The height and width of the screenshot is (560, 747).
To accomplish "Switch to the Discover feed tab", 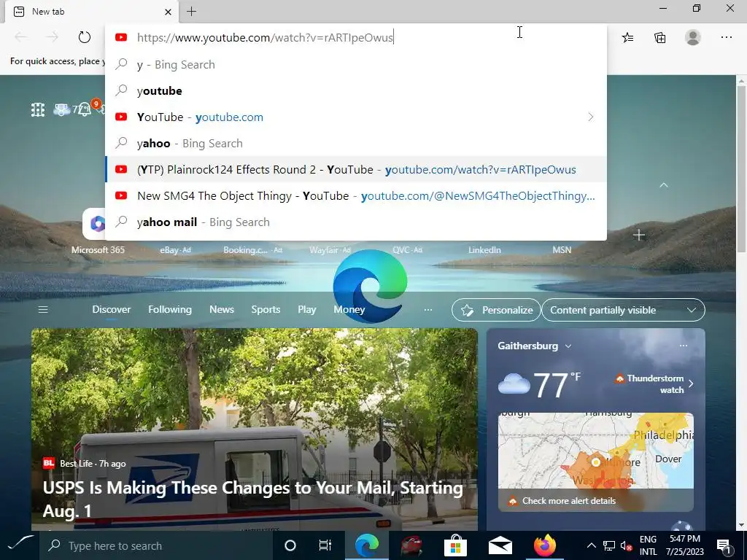I will [x=111, y=309].
